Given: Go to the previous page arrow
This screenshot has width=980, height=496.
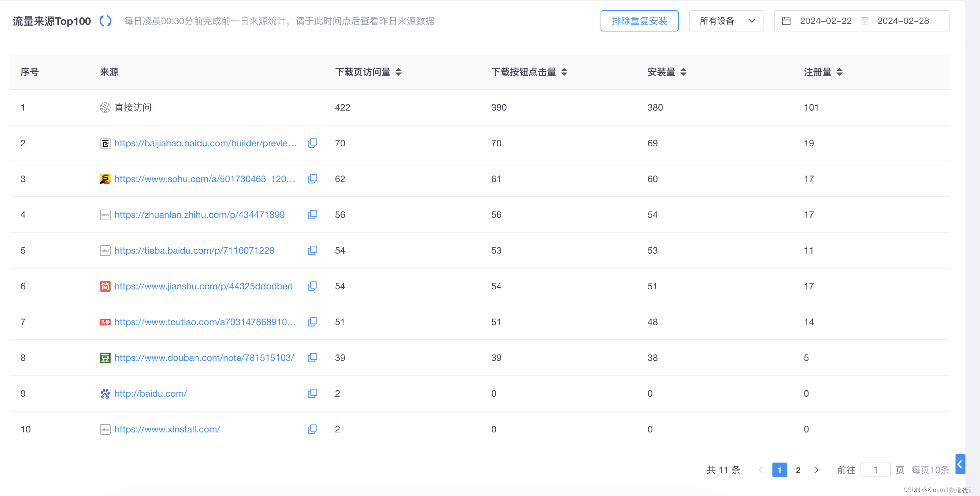Looking at the screenshot, I should coord(760,470).
